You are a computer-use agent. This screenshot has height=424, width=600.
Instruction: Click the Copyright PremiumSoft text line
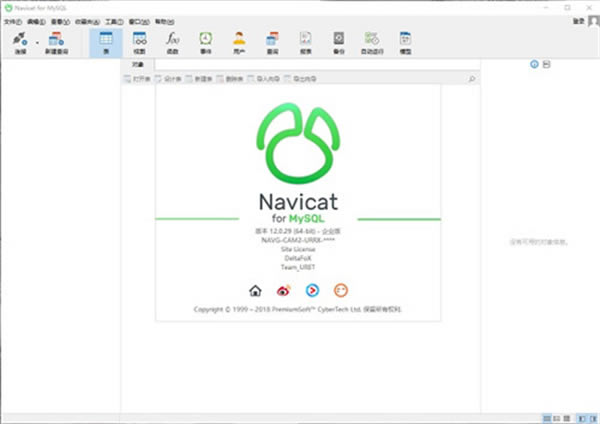[297, 309]
